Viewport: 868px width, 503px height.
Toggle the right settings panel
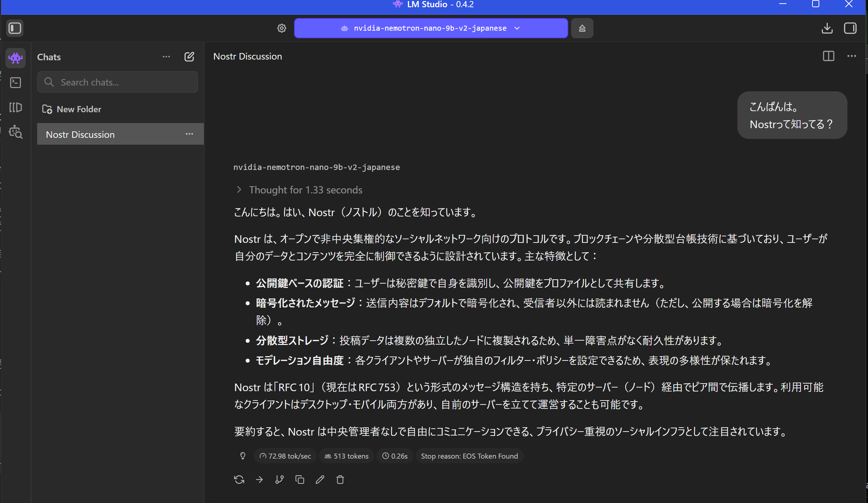850,28
